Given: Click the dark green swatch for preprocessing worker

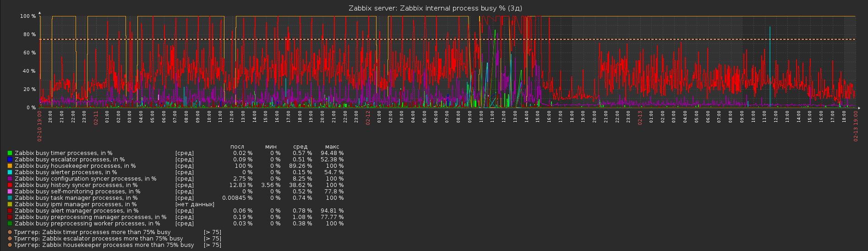Looking at the screenshot, I should click(10, 224).
